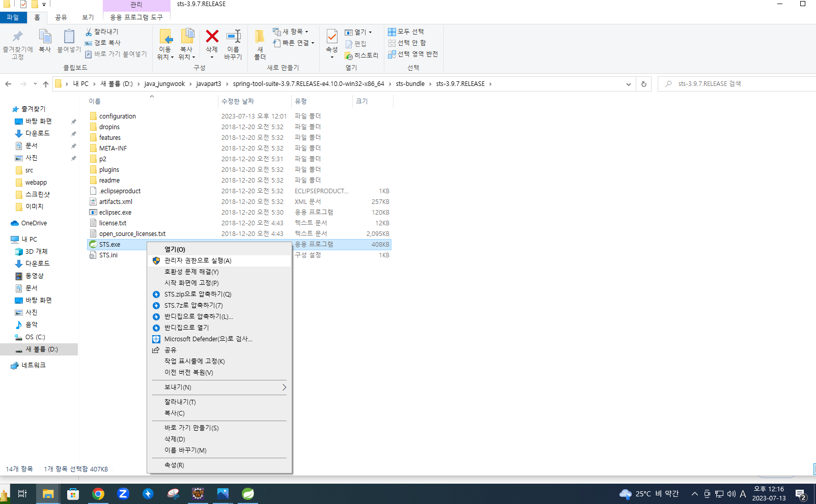Open Zoom from the taskbar

[x=123, y=493]
